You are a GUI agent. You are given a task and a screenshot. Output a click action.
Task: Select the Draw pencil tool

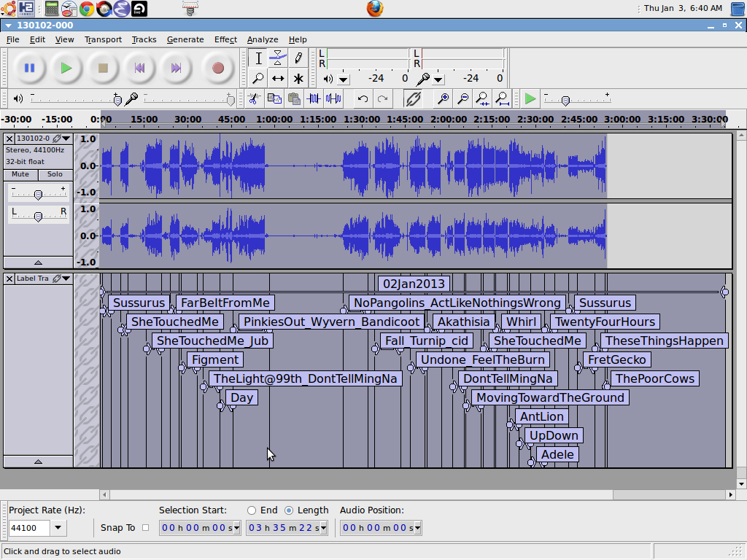point(298,58)
